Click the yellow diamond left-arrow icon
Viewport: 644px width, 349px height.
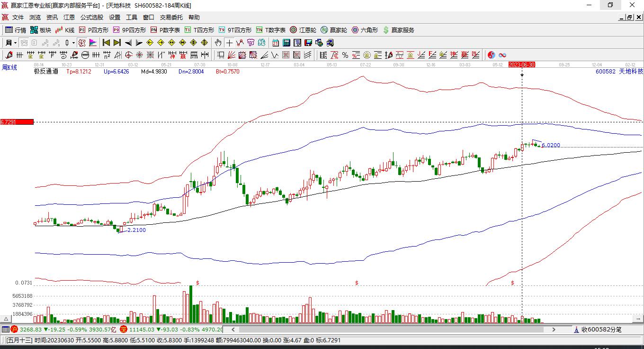(x=150, y=43)
